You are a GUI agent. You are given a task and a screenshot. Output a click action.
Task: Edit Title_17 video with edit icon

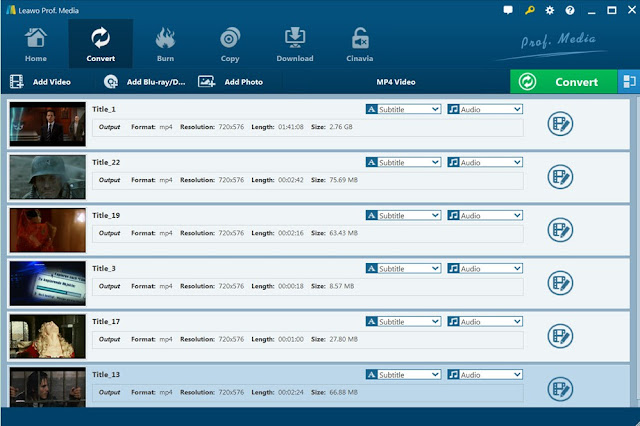click(x=560, y=336)
